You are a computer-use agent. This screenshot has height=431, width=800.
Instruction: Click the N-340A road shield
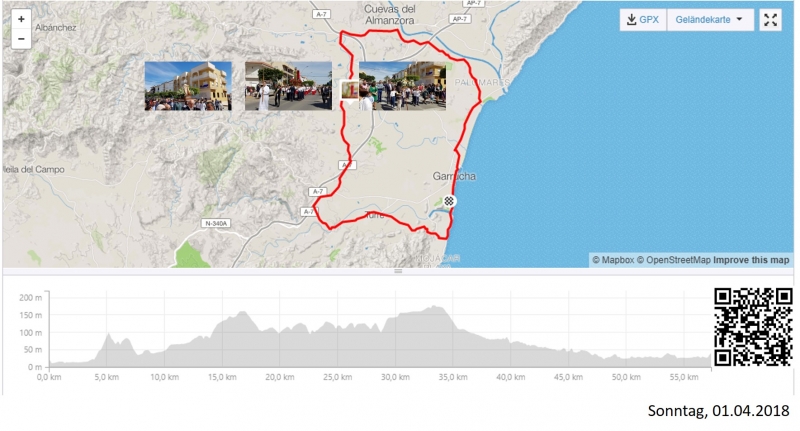[215, 223]
